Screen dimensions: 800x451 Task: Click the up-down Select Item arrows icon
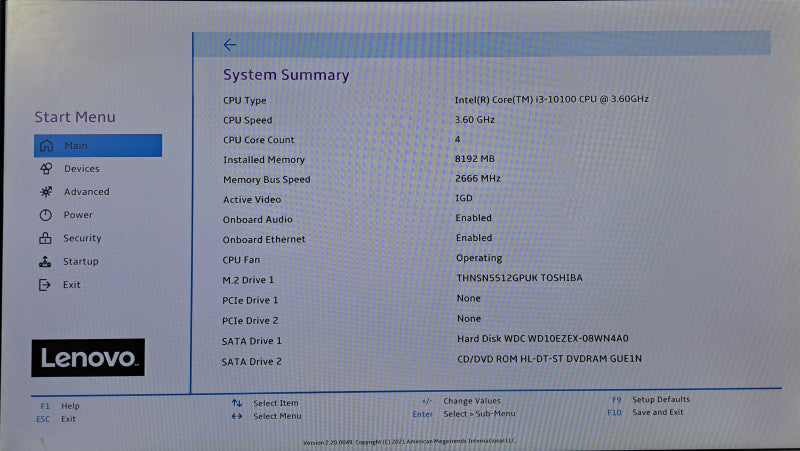tap(237, 403)
